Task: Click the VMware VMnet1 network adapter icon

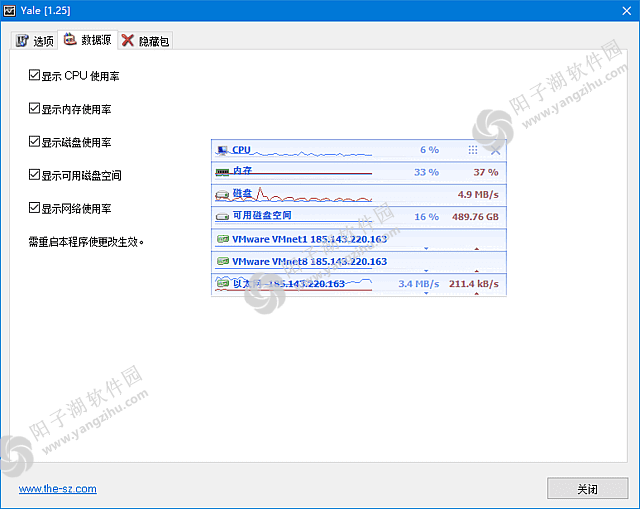Action: tap(223, 239)
